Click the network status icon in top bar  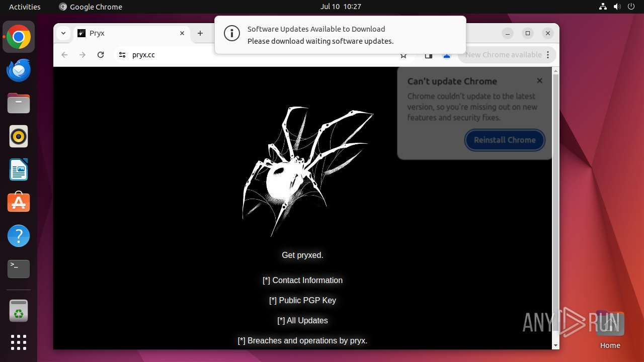coord(603,7)
